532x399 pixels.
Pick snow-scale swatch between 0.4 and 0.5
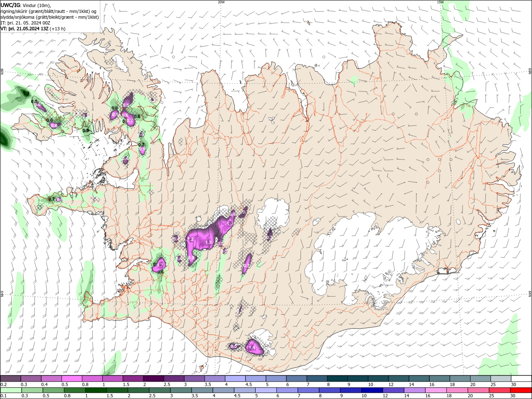[x=52, y=379]
